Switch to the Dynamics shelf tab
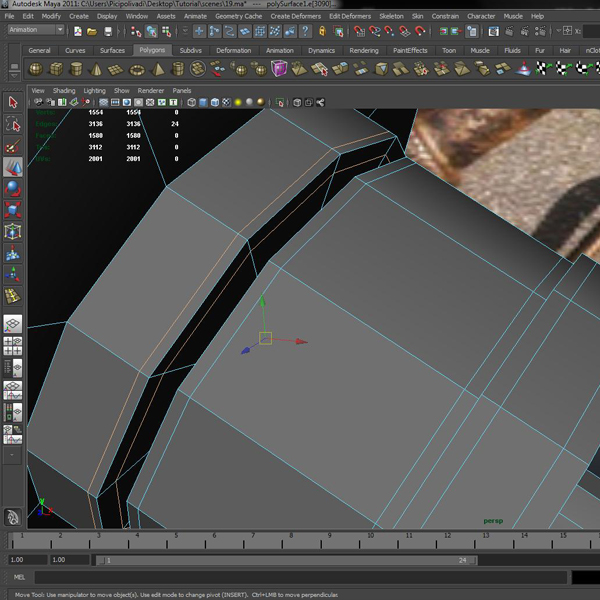The height and width of the screenshot is (600, 600). 321,51
